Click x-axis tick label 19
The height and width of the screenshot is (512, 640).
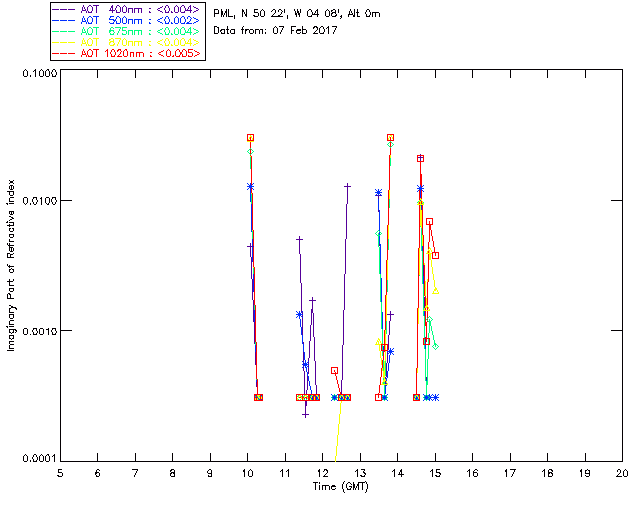585,473
